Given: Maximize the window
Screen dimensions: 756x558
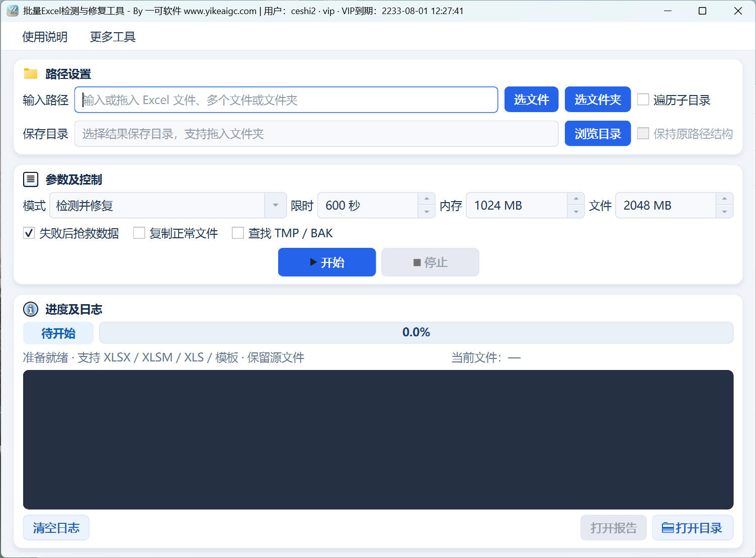Looking at the screenshot, I should click(703, 11).
